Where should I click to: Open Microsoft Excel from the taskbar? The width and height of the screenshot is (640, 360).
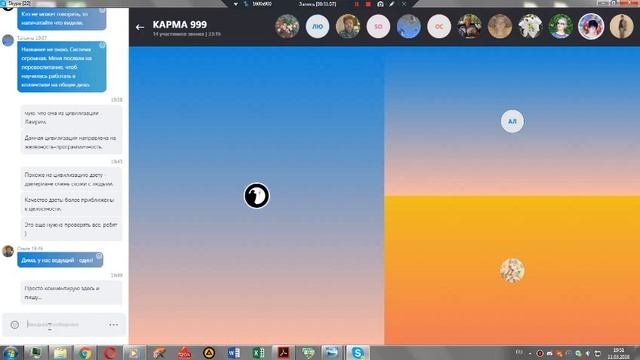click(x=258, y=353)
